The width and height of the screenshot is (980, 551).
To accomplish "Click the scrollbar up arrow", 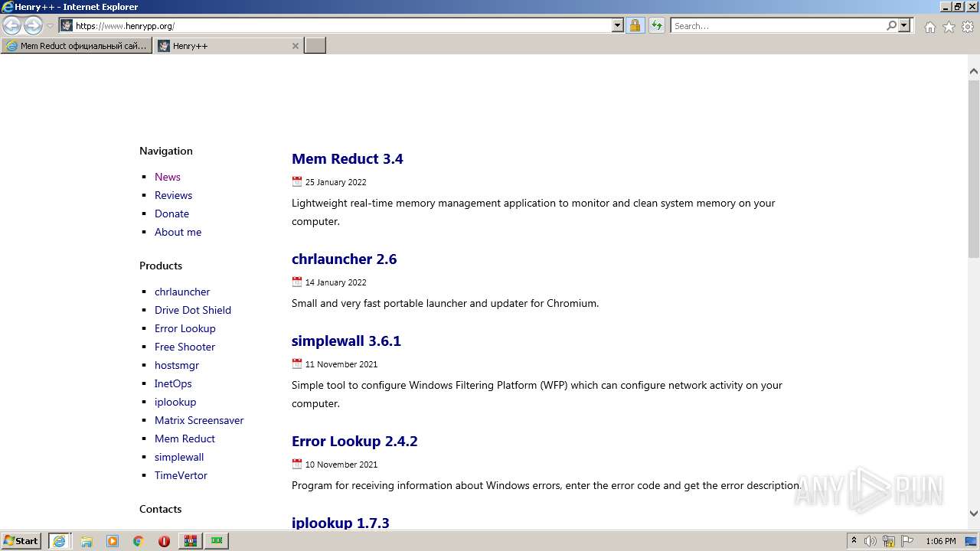I will tap(974, 71).
